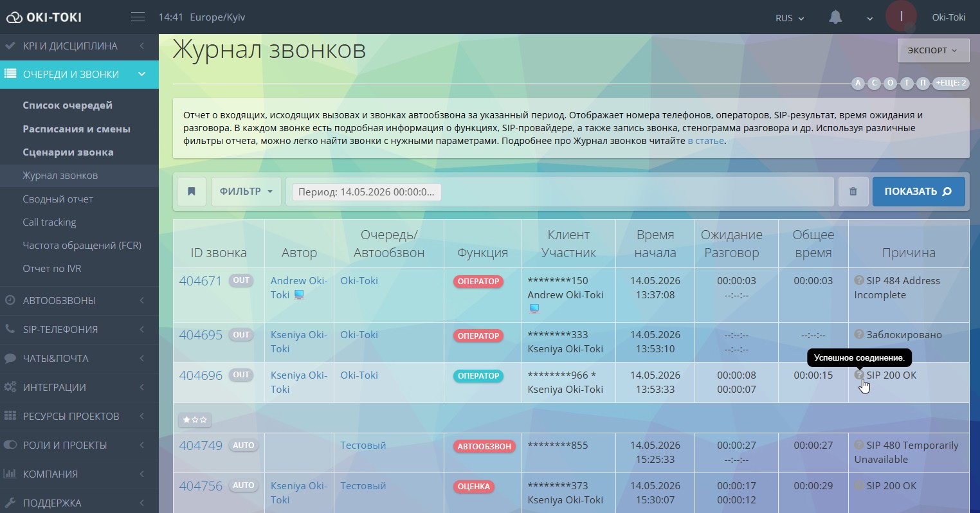Open the Фильтр dropdown
Screen dimensions: 980x513
coord(246,192)
